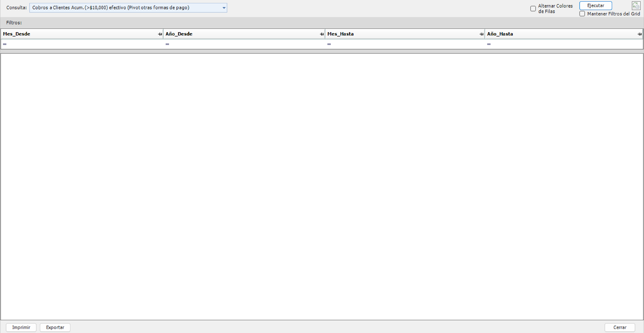This screenshot has height=333, width=644.
Task: Pin the Mes_Hasta column
Action: pyautogui.click(x=481, y=34)
